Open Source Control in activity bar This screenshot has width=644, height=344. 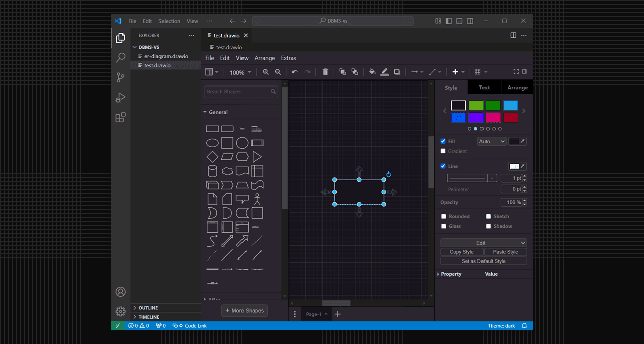click(x=120, y=77)
